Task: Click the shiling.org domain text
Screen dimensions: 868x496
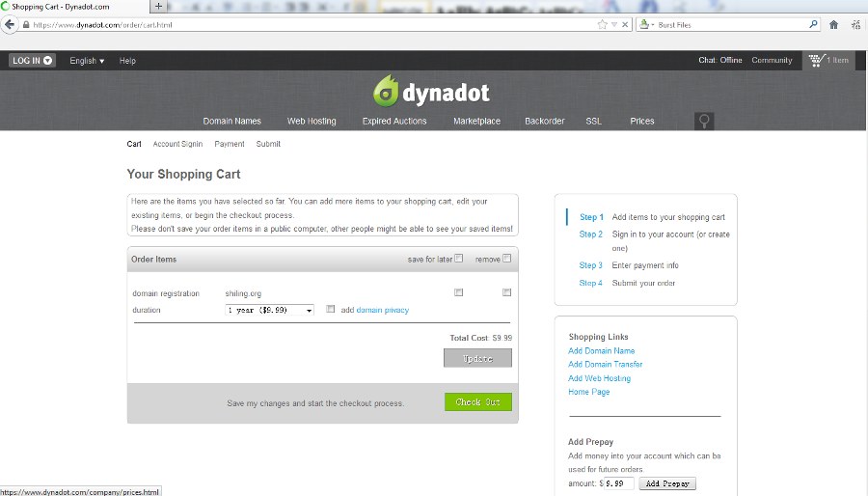Action: pyautogui.click(x=243, y=293)
